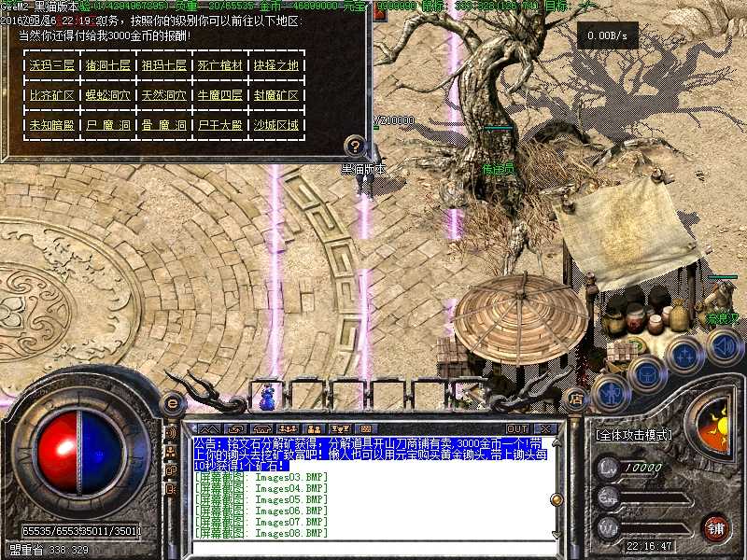Image resolution: width=747 pixels, height=560 pixels.
Task: Click the three-people group icon on chat toolbar
Action: coord(288,429)
